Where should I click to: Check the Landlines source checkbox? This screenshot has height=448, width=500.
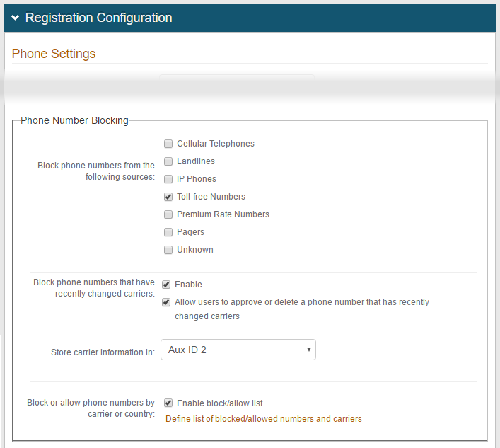pyautogui.click(x=168, y=161)
